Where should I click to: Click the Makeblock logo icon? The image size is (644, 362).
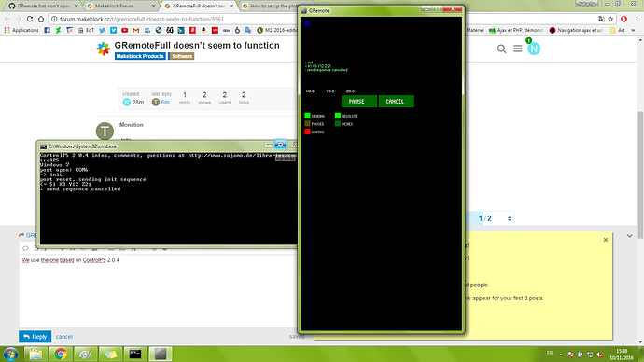pyautogui.click(x=104, y=49)
